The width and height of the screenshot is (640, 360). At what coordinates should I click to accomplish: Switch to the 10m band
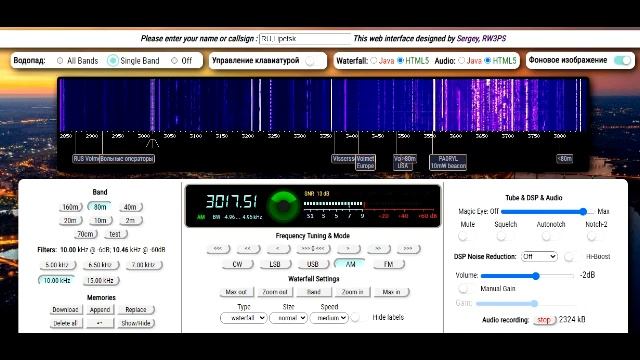point(100,220)
